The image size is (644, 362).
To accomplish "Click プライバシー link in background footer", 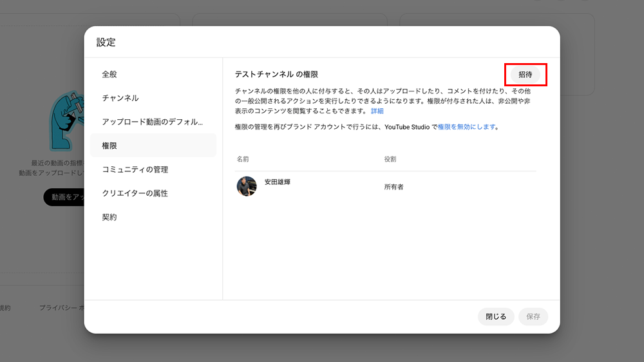I will coord(61,308).
